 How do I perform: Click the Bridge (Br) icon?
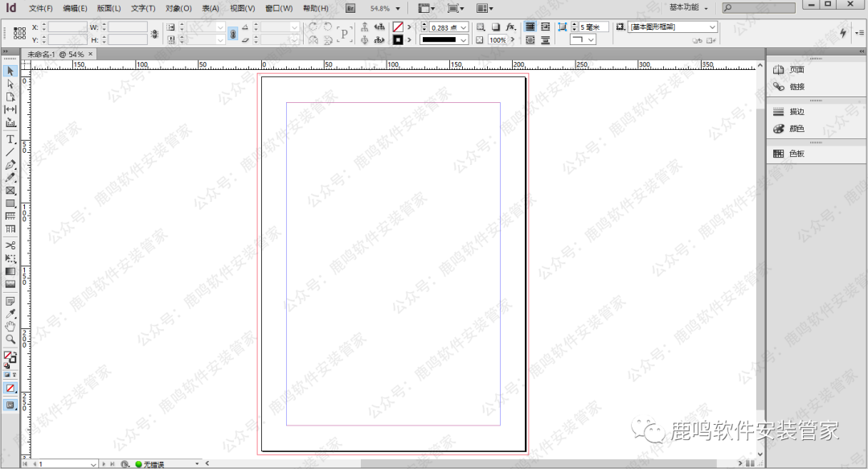pyautogui.click(x=350, y=8)
